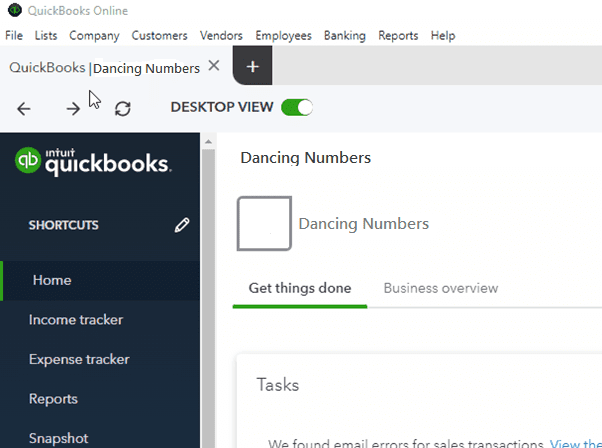Click the back navigation arrow

coord(24,109)
